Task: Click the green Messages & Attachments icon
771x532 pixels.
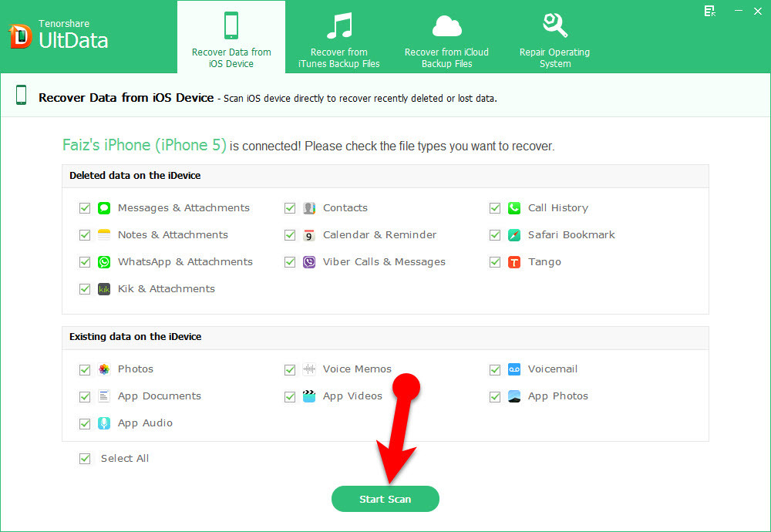Action: pos(104,208)
